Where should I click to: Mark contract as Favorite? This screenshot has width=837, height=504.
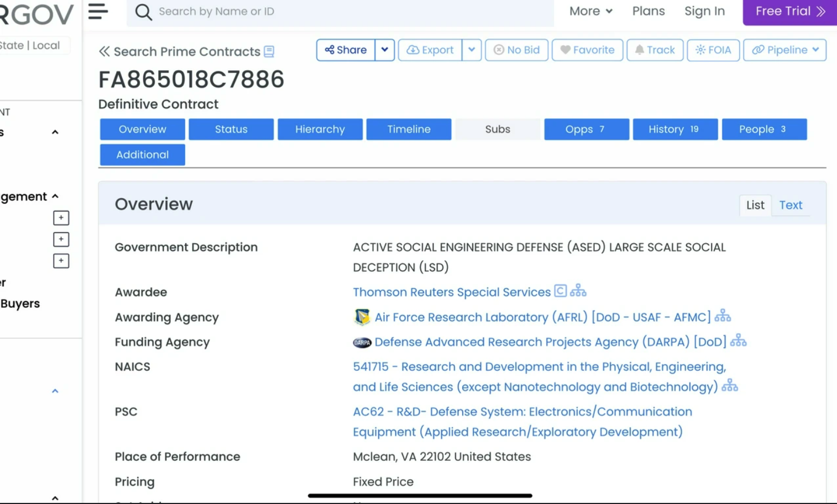[587, 50]
